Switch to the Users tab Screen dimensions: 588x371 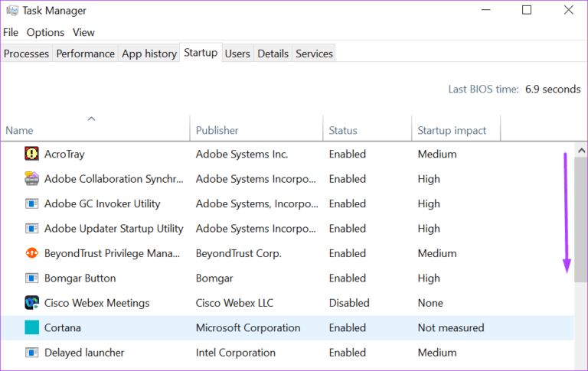click(237, 54)
